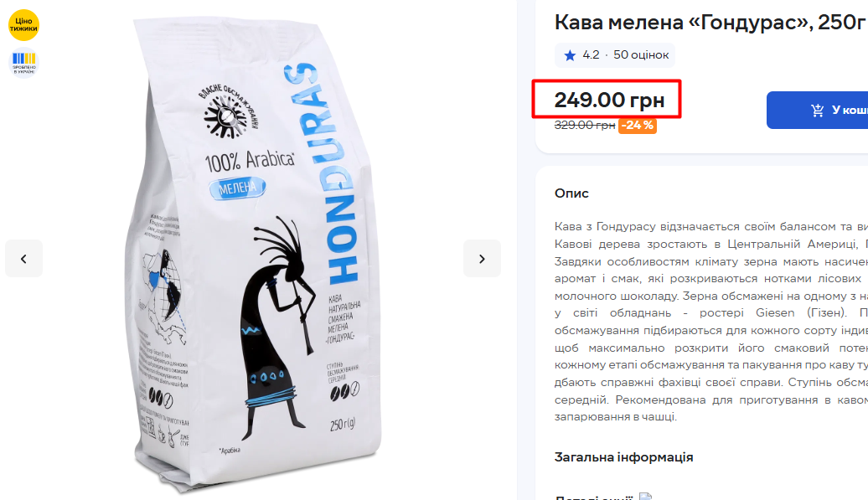
Task: Click the "Зроблено в Україні" barcode badge
Action: 23,63
